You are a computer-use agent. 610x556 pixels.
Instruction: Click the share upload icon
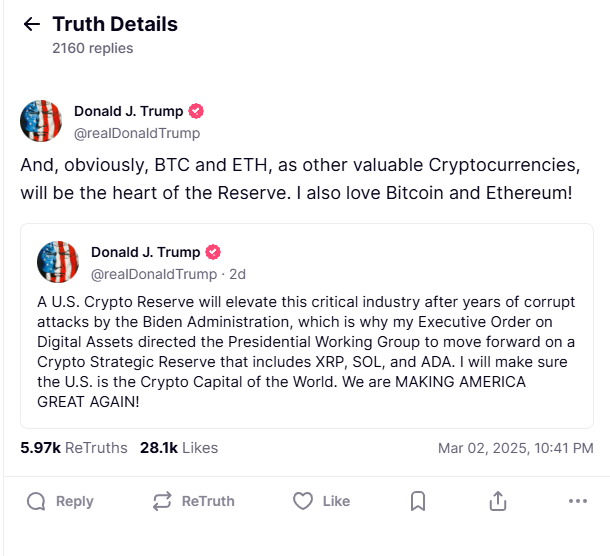[497, 501]
